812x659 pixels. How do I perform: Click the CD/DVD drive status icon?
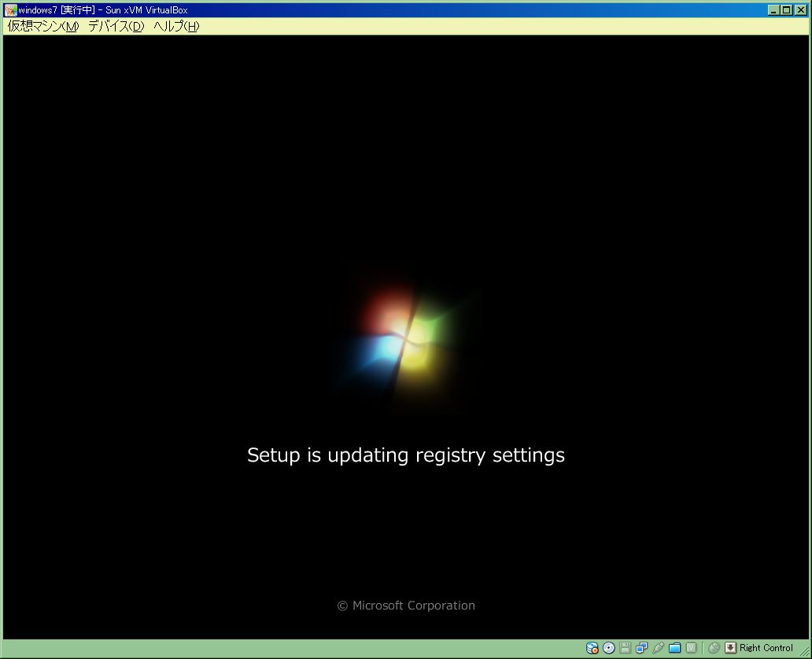pos(608,648)
